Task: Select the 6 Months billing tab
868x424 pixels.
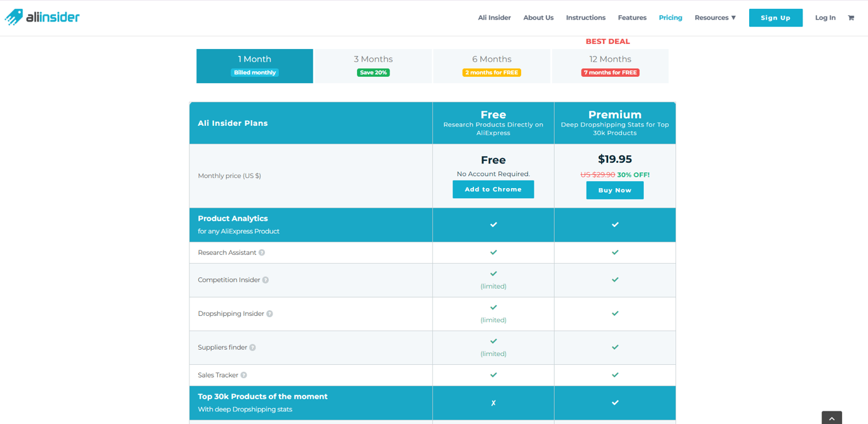Action: pyautogui.click(x=492, y=66)
